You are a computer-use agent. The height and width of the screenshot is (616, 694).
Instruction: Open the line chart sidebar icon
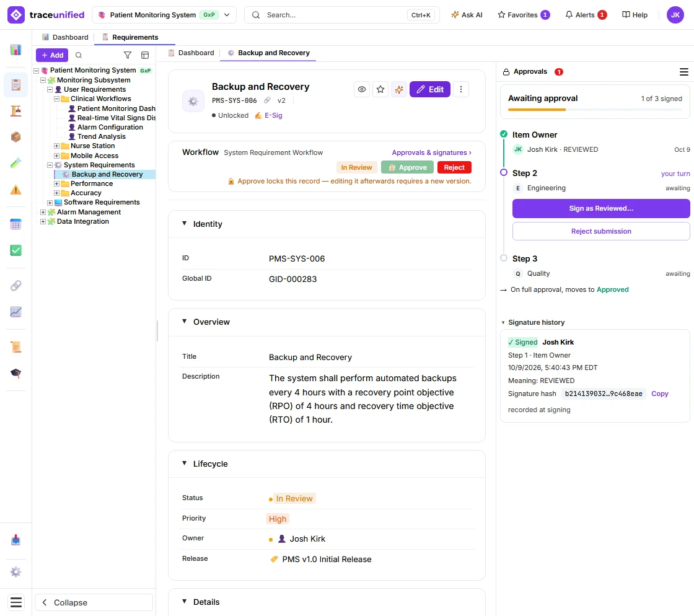16,312
